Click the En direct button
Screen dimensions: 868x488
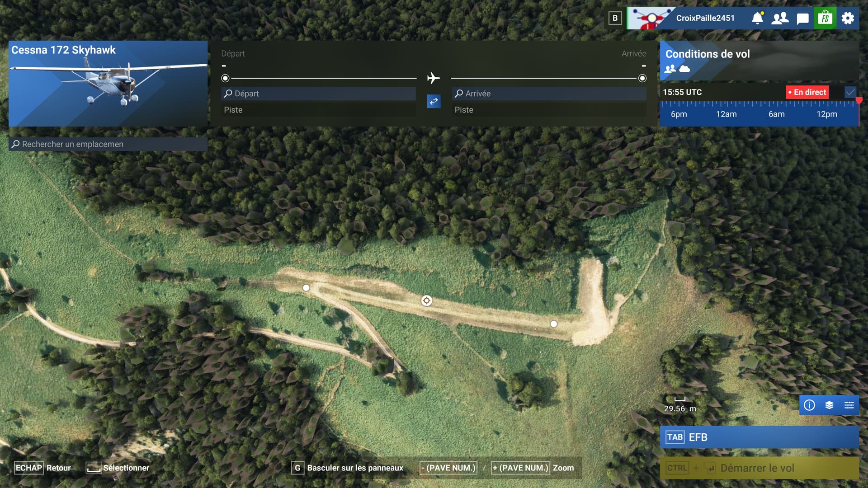807,92
